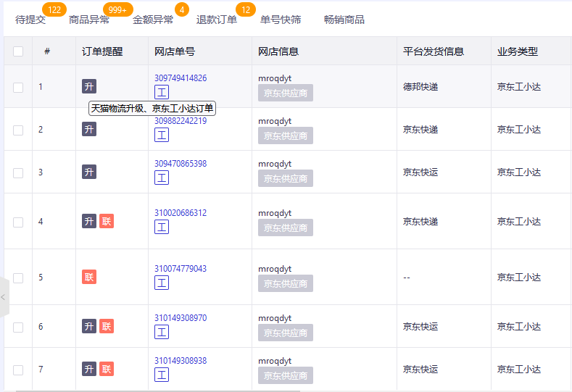
Task: Check the checkbox for row 2
Action: click(18, 130)
